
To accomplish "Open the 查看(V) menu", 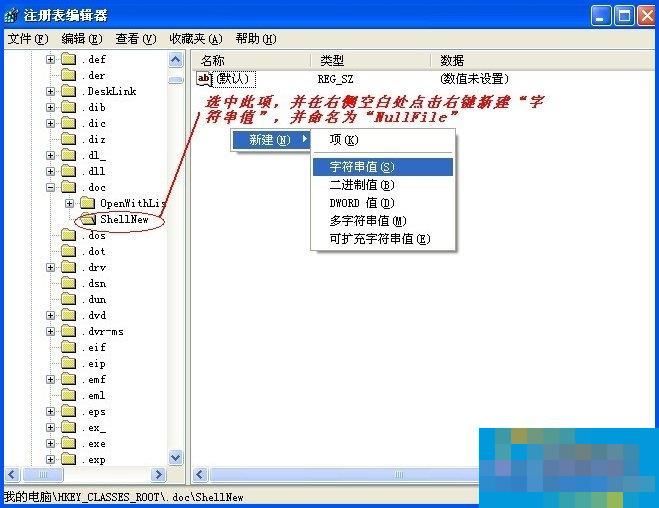I will (x=136, y=39).
